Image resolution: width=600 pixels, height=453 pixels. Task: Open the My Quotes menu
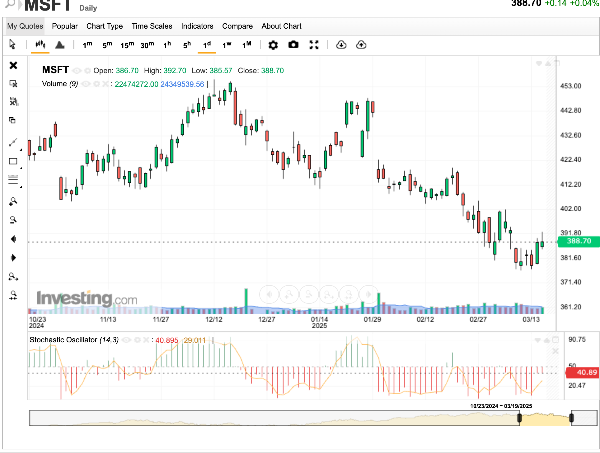[x=25, y=26]
